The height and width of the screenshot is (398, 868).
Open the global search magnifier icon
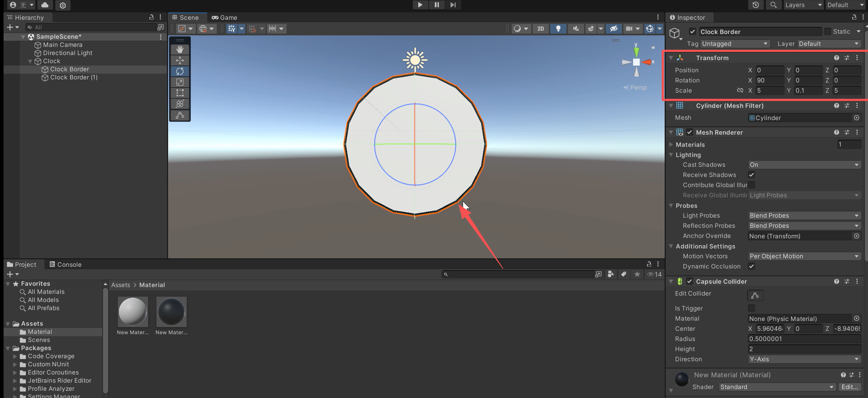773,5
